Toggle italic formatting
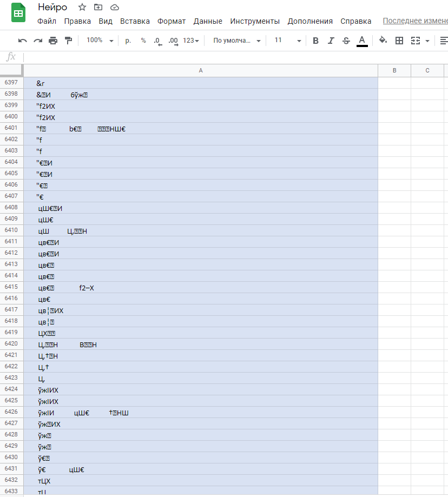This screenshot has height=497, width=448. click(331, 41)
